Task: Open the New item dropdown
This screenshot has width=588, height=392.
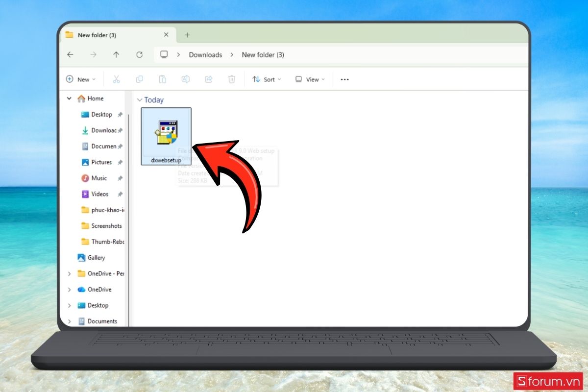Action: 81,79
